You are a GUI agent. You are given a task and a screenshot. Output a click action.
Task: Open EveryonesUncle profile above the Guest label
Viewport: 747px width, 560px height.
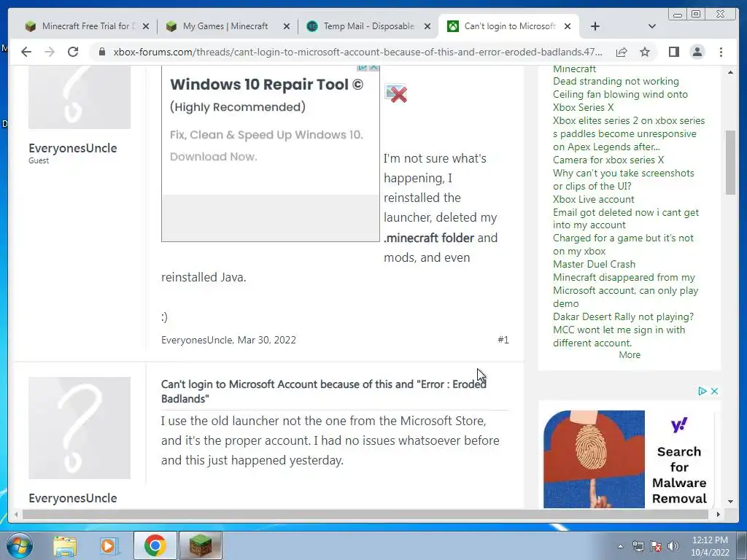[x=72, y=148]
